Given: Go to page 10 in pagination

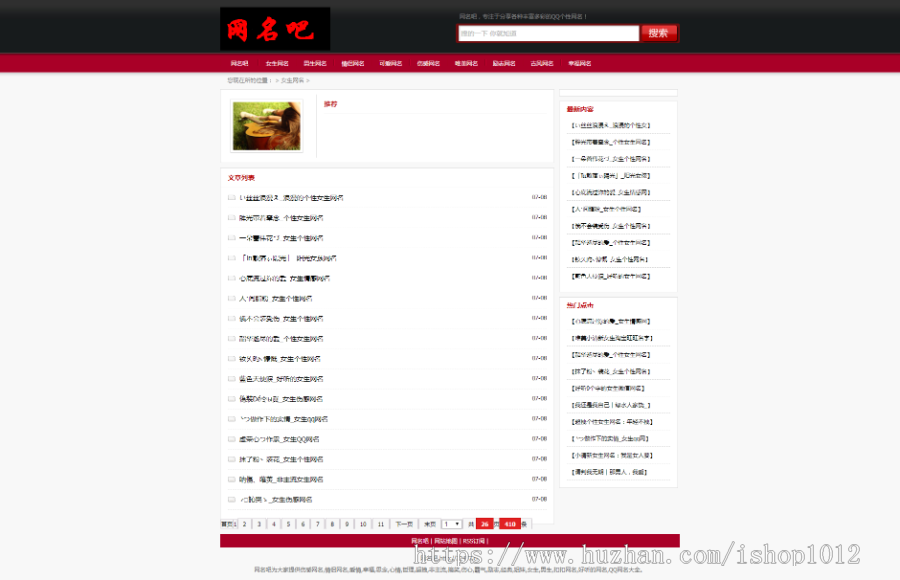Looking at the screenshot, I should coord(363,524).
